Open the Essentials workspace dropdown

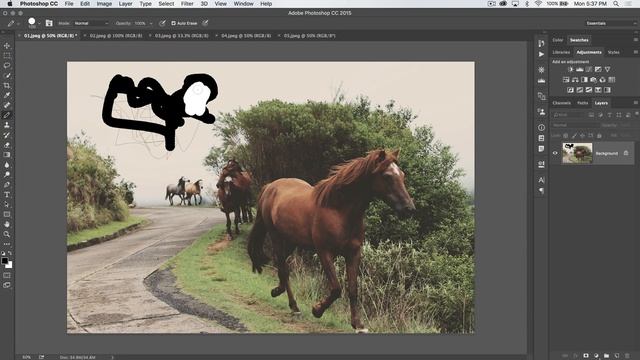click(x=611, y=23)
